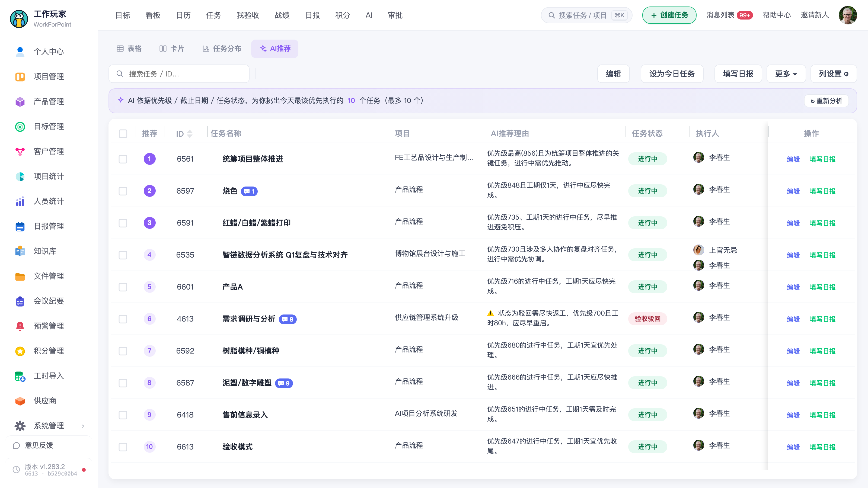This screenshot has width=868, height=488.
Task: Open 项目管理 sidebar icon
Action: [20, 76]
